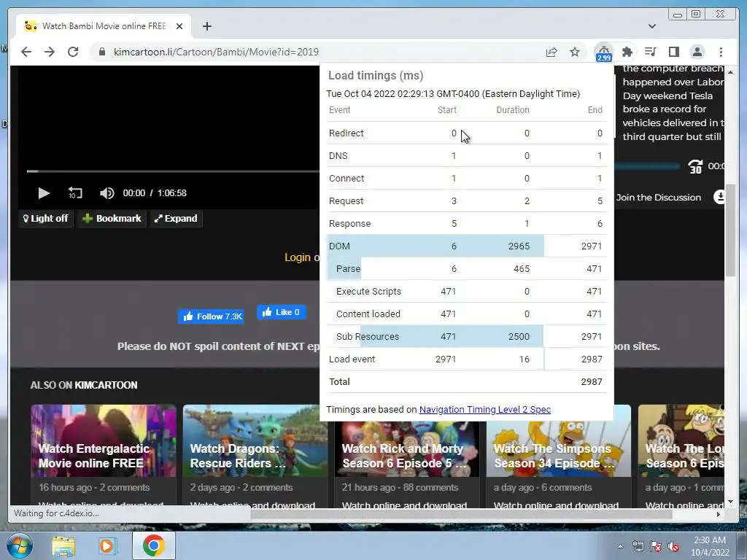The image size is (747, 560).
Task: Open File Explorer from the taskbar
Action: [63, 545]
